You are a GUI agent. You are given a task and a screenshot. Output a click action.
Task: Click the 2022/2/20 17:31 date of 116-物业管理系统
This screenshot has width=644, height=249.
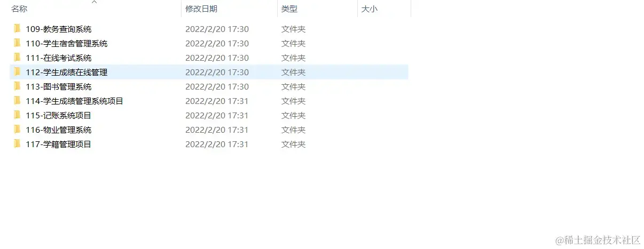(217, 130)
